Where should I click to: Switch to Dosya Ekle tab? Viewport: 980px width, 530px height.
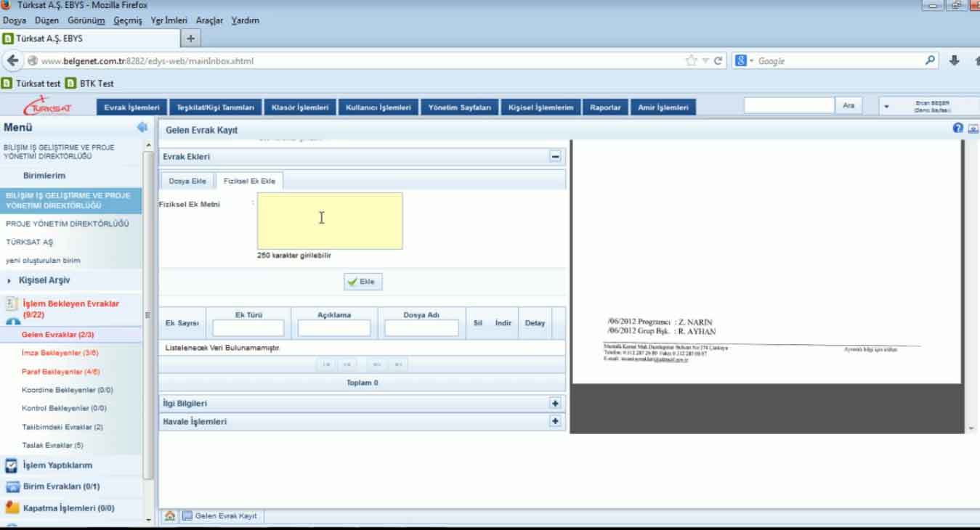point(187,181)
